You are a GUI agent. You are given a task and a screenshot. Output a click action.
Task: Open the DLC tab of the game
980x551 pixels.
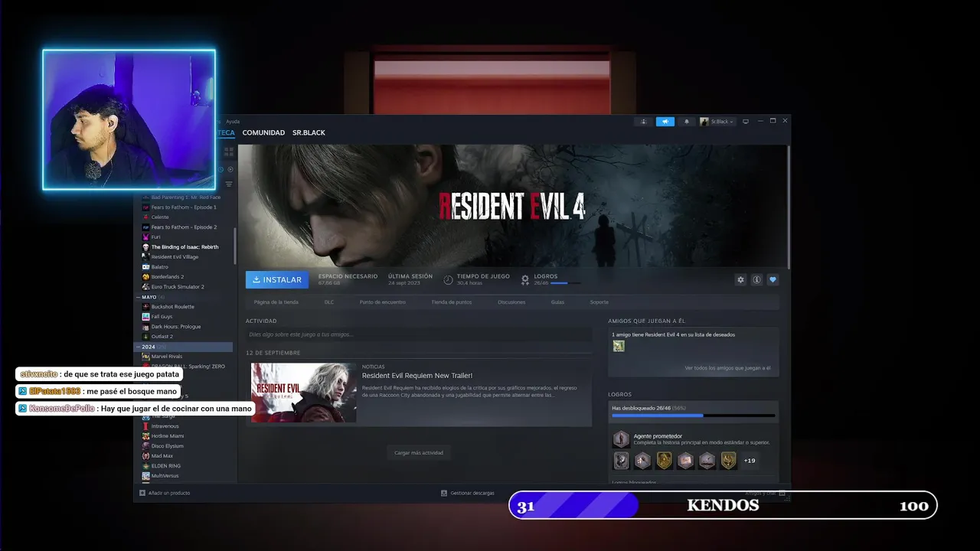click(329, 302)
